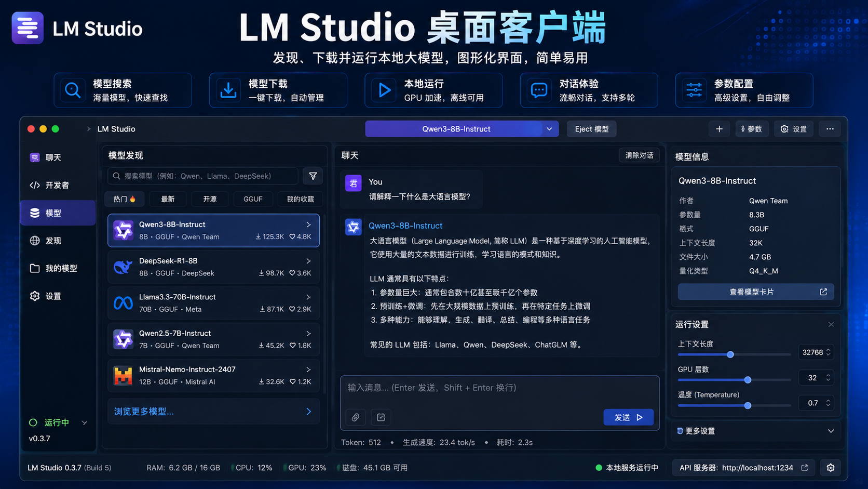Select the 我的收藏 tab

[x=300, y=199]
